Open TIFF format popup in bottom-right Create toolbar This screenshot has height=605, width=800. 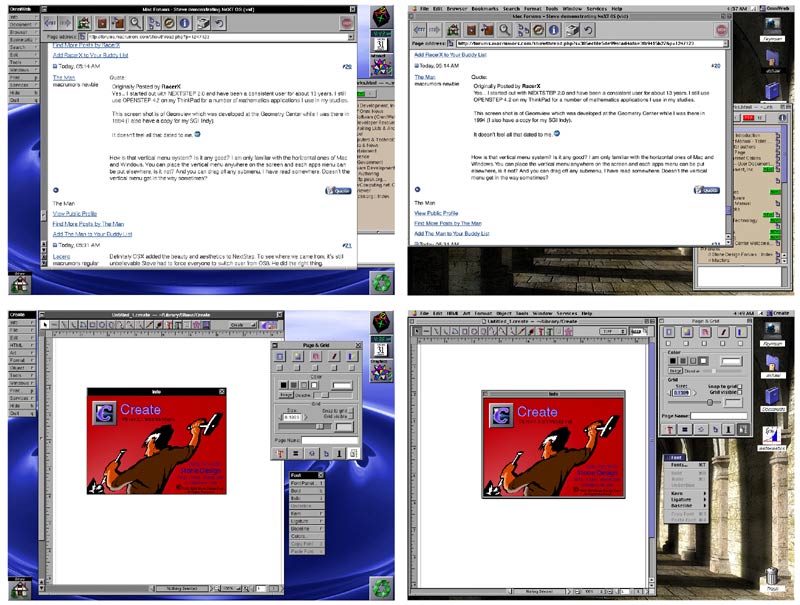coord(613,332)
